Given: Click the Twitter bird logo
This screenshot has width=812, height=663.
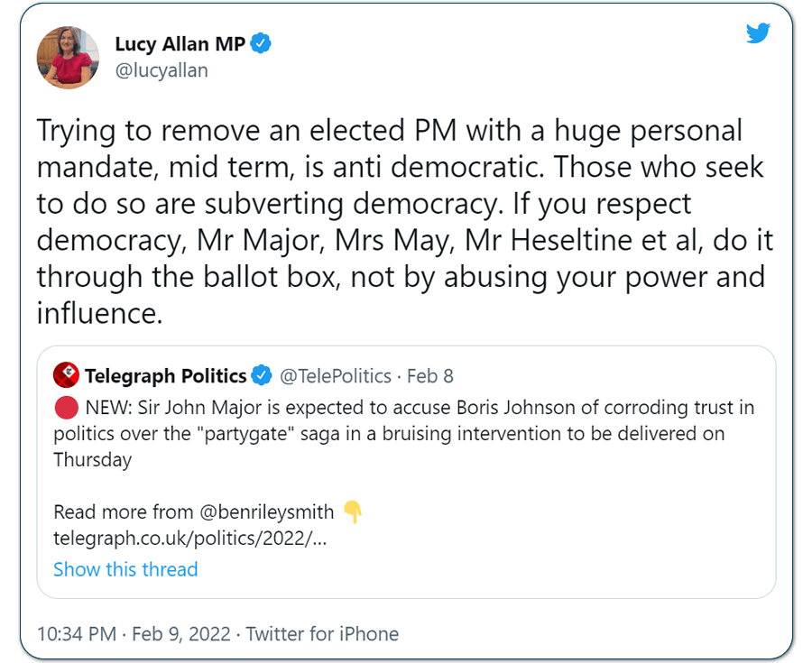Looking at the screenshot, I should click(758, 33).
